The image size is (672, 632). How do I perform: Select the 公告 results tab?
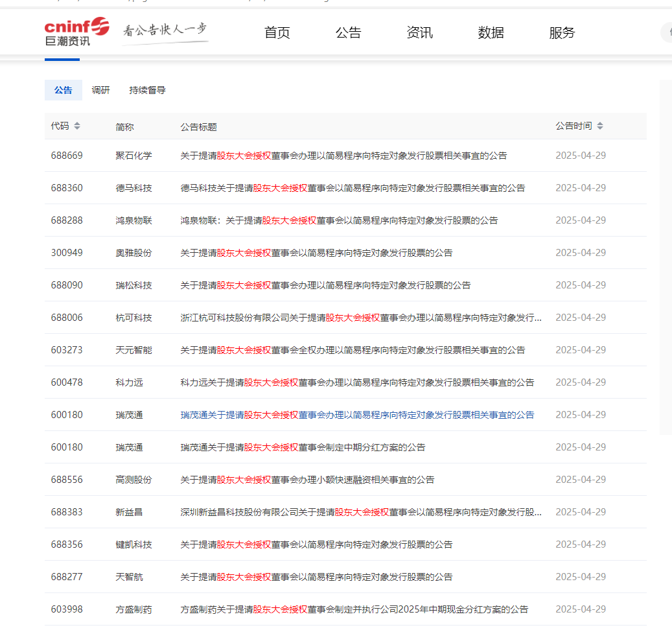pos(64,90)
